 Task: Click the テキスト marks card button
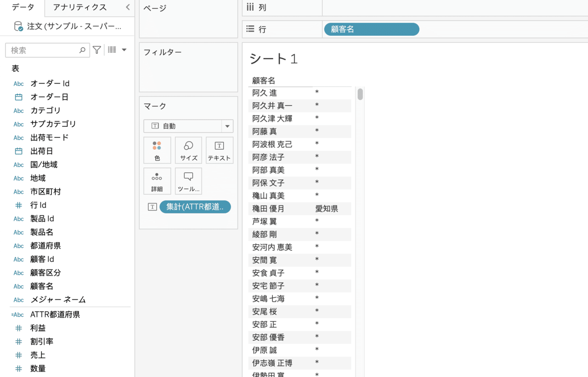220,150
